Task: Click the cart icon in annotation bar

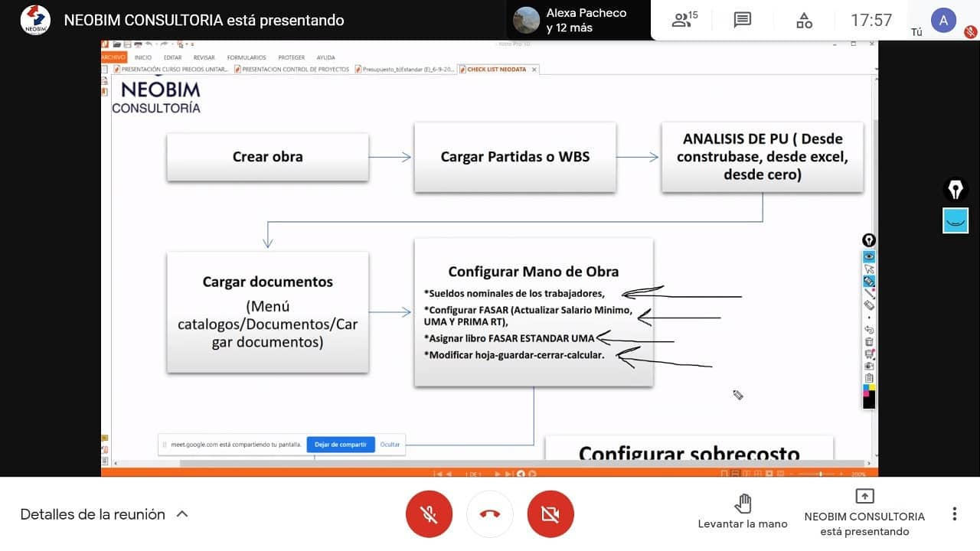Action: 869,354
